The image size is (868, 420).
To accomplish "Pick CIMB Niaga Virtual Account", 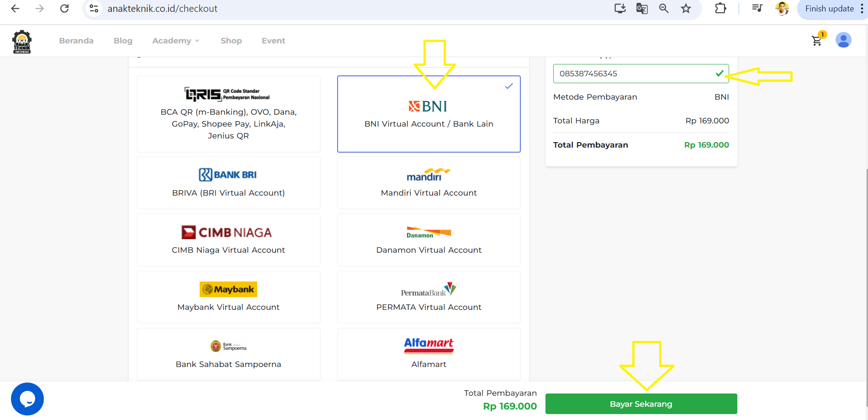I will [228, 240].
